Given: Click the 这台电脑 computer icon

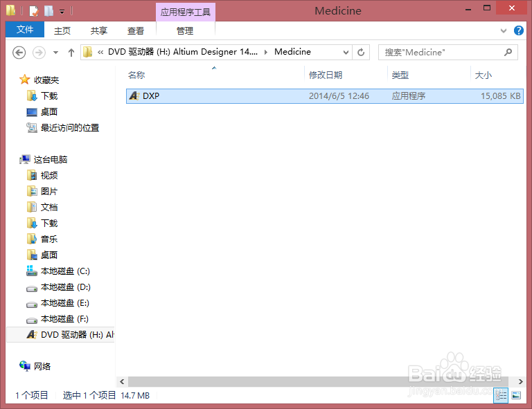Looking at the screenshot, I should point(25,159).
